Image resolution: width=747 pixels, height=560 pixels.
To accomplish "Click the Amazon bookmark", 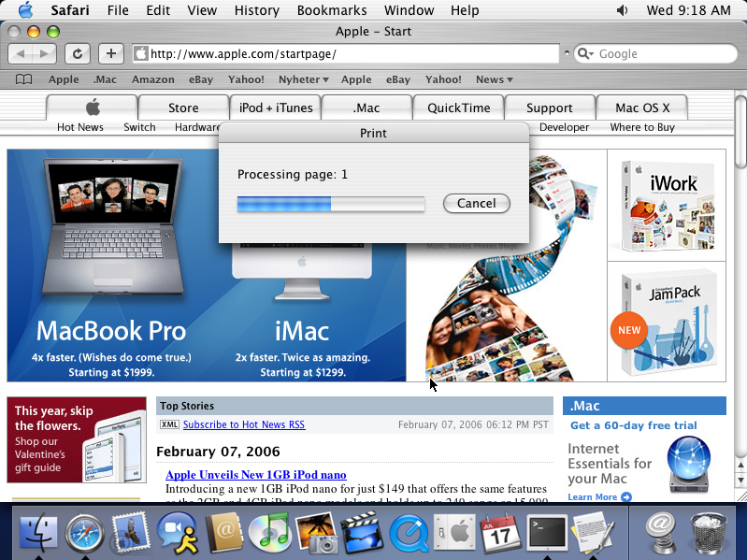I will (x=153, y=79).
